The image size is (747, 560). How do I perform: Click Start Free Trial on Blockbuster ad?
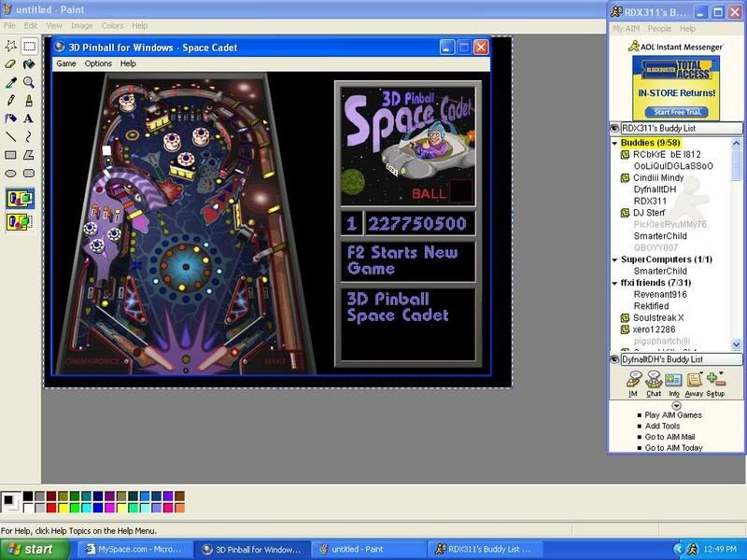pyautogui.click(x=675, y=112)
